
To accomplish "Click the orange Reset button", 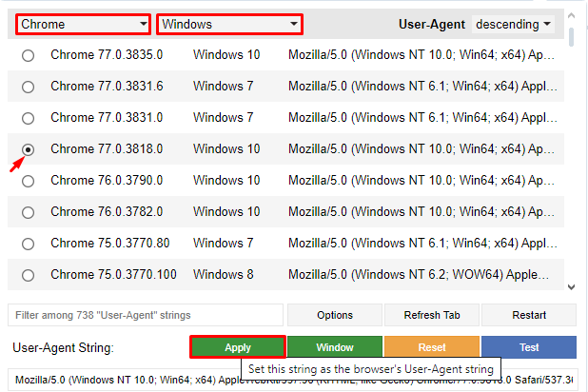I will (432, 347).
